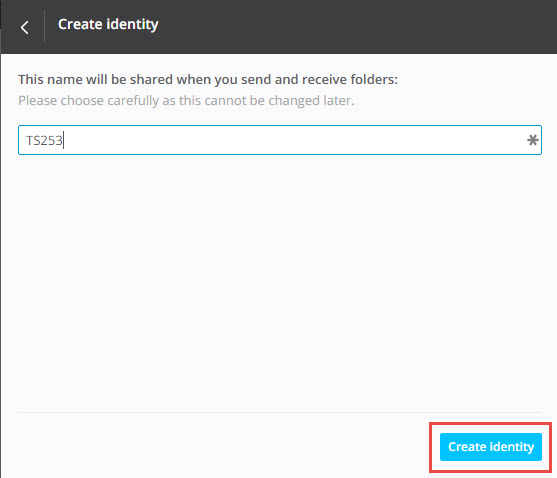Select the shared name instruction heading
The width and height of the screenshot is (557, 478).
click(x=208, y=80)
